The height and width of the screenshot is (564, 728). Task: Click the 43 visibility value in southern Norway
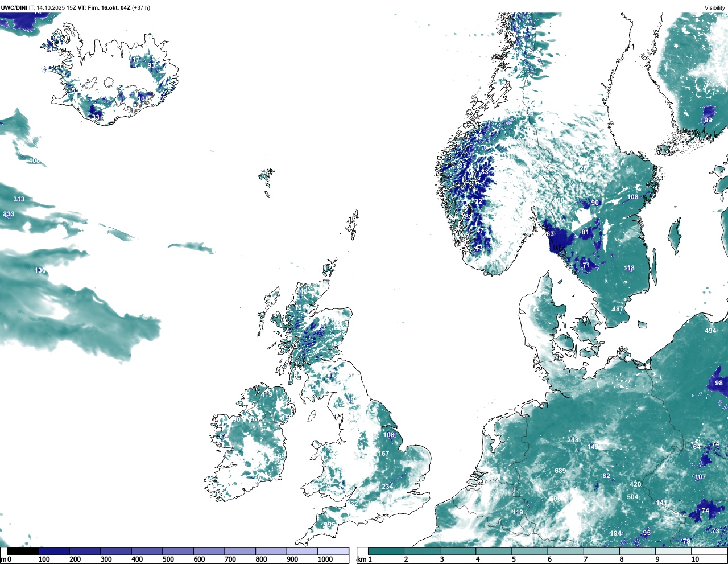tap(478, 249)
